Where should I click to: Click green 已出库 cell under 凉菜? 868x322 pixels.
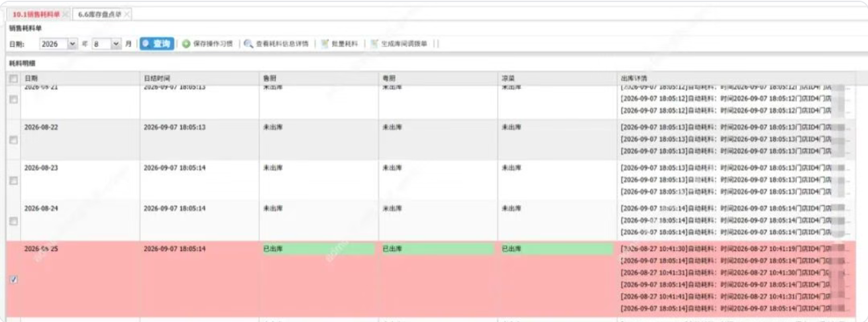pyautogui.click(x=557, y=249)
